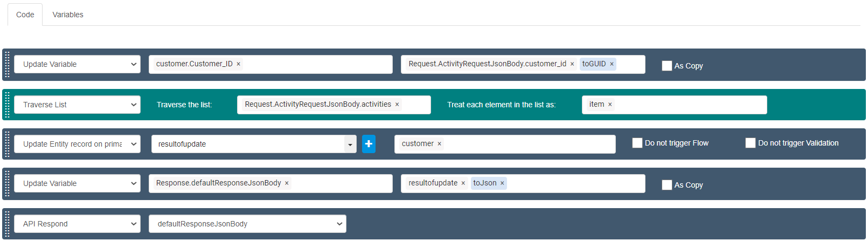Open the resultofupdate combo box arrow
Screen dimensions: 868x241
pyautogui.click(x=350, y=144)
